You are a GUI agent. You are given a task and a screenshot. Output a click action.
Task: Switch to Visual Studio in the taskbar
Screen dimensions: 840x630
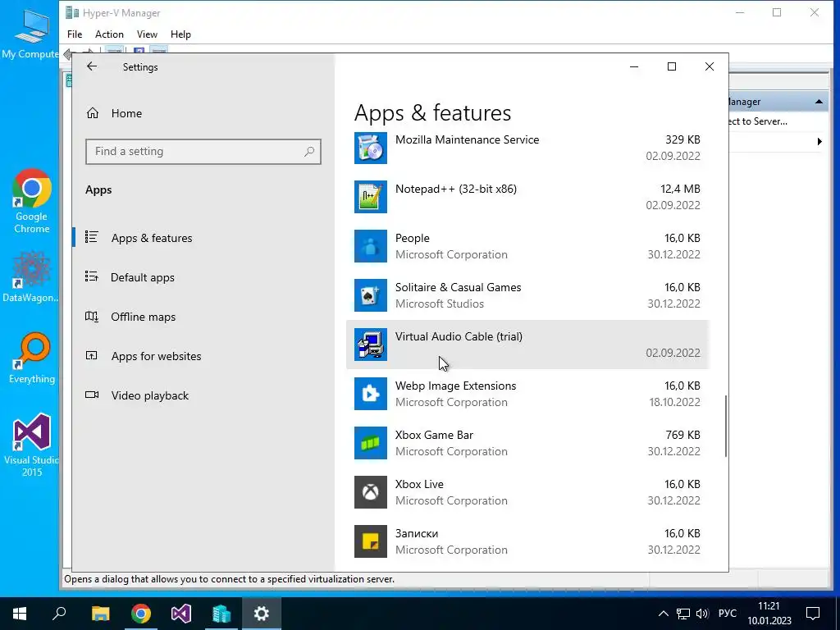pos(181,614)
